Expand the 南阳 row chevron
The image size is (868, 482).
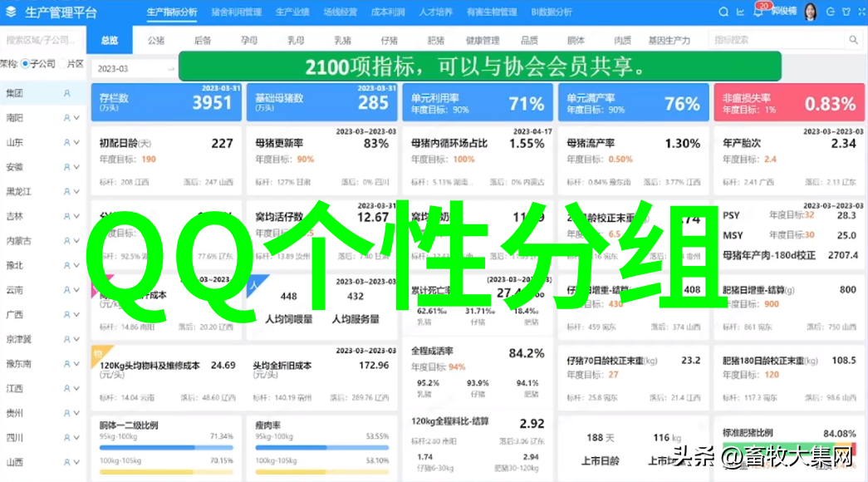[x=77, y=118]
